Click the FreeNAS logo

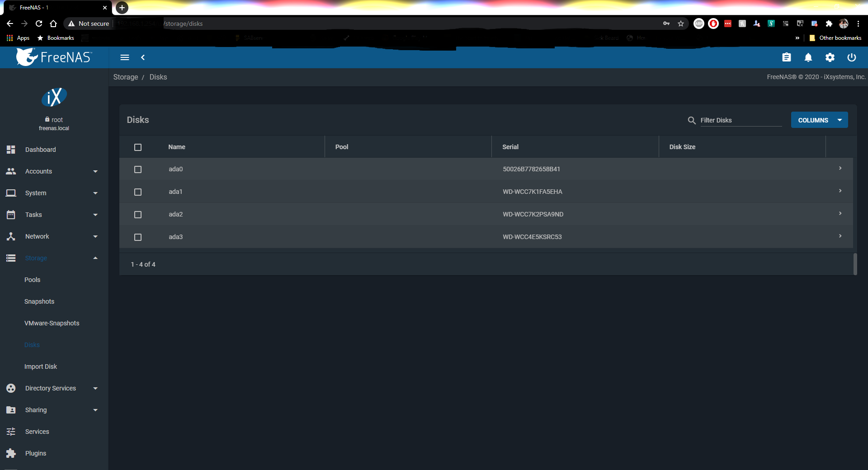(54, 57)
